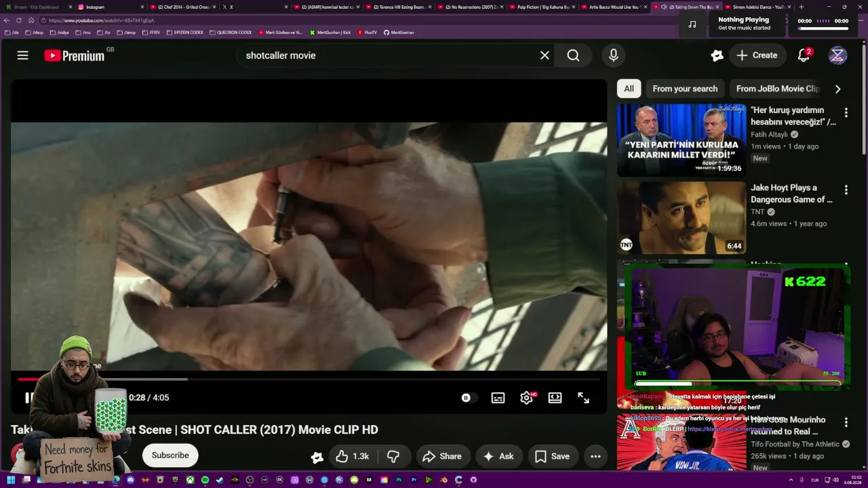Open the Jake Hoyt TNT video thumbnail
This screenshot has width=868, height=488.
click(x=682, y=218)
